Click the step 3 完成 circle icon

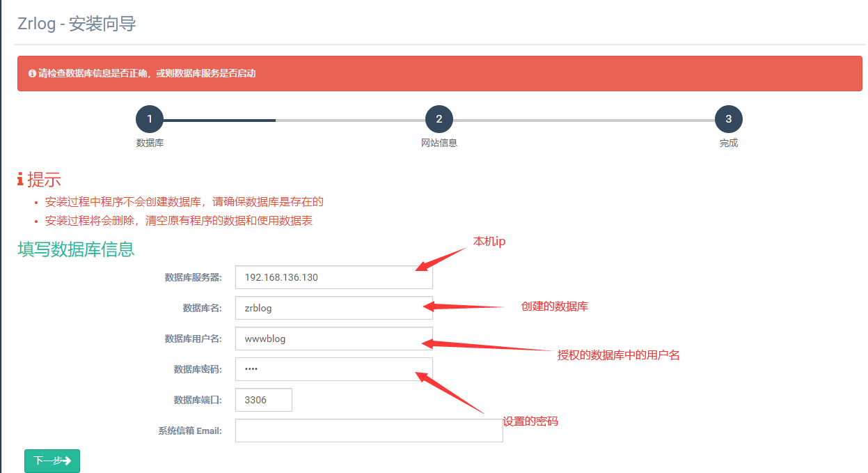(729, 118)
